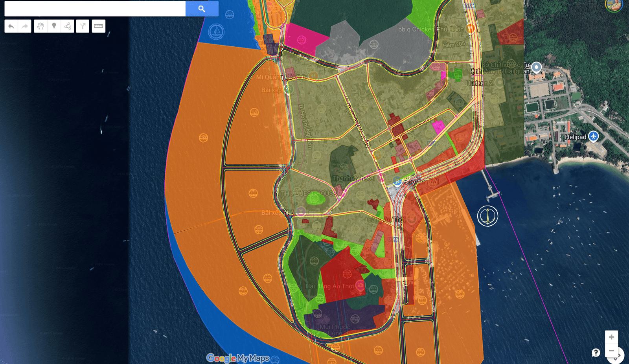Click the compass lighthouse marker by pier
This screenshot has width=629, height=364.
point(487,216)
